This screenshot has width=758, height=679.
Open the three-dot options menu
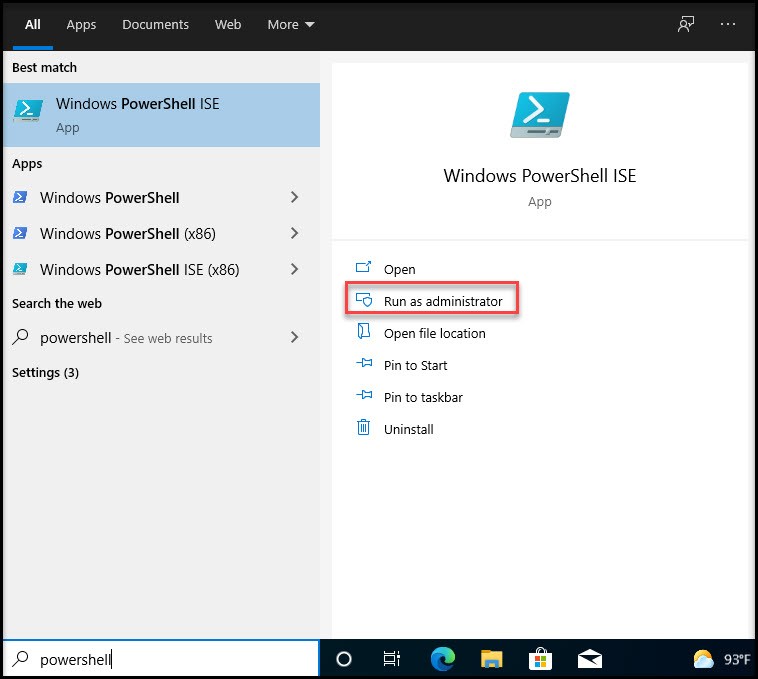[x=728, y=24]
